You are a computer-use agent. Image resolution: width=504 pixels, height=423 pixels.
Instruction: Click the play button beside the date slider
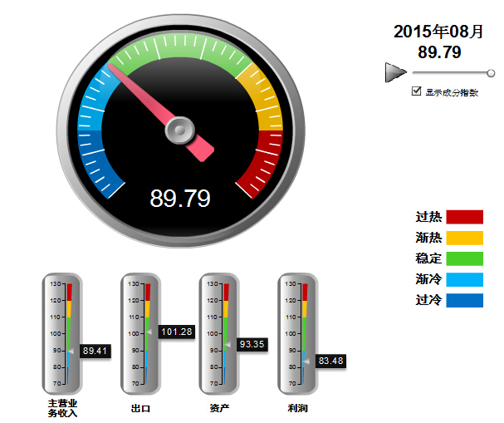[395, 72]
